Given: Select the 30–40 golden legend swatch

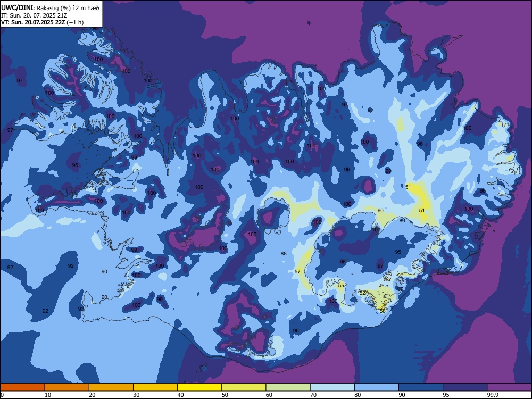Looking at the screenshot, I should [x=155, y=387].
